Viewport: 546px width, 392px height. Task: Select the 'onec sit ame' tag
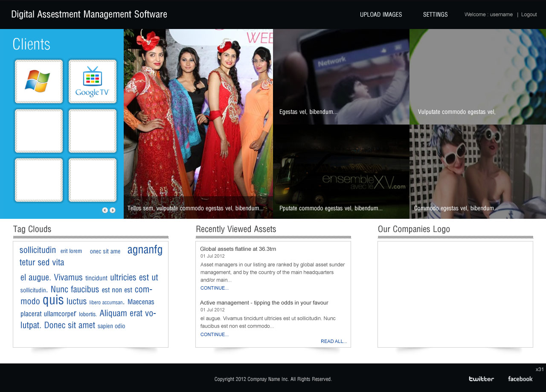click(x=105, y=251)
